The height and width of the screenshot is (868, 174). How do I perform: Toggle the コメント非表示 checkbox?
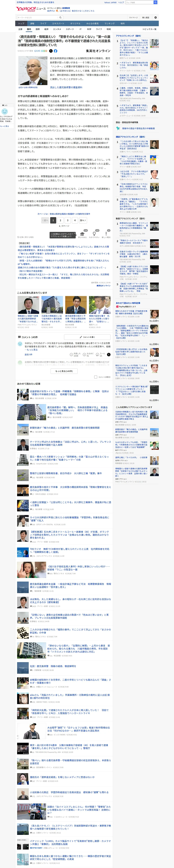click(96, 377)
